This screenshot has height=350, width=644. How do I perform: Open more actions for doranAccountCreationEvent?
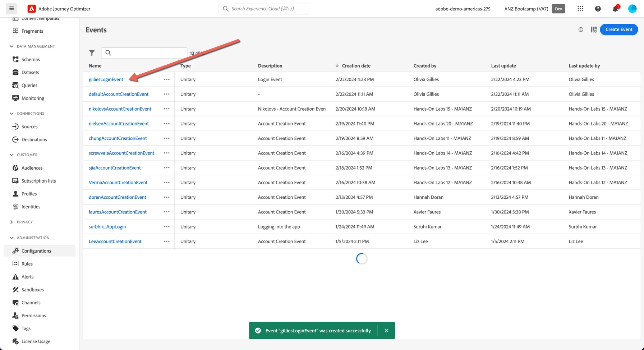pos(167,197)
